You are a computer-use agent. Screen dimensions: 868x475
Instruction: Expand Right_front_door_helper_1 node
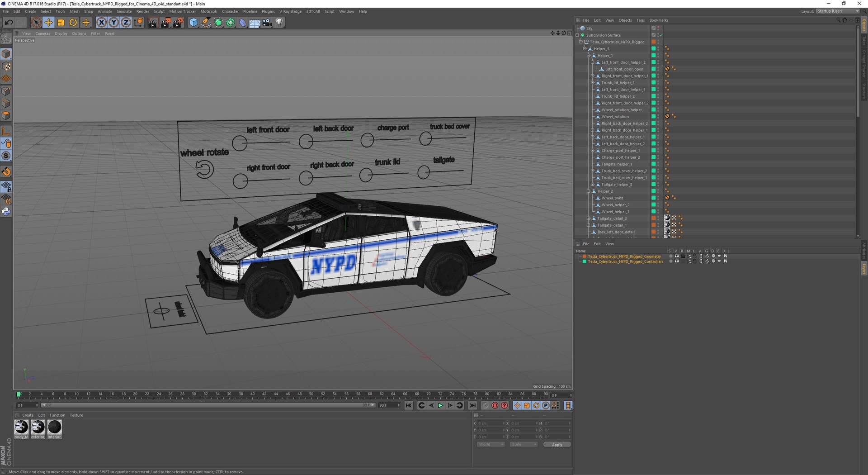click(x=593, y=76)
